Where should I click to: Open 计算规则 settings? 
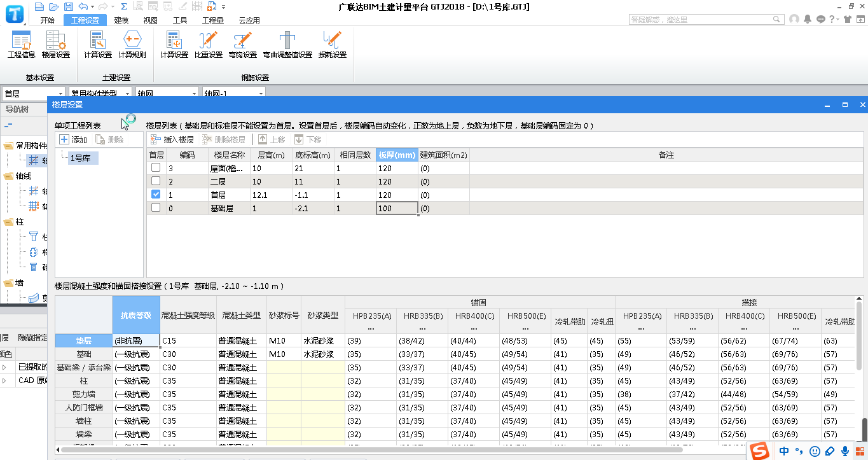pyautogui.click(x=132, y=45)
